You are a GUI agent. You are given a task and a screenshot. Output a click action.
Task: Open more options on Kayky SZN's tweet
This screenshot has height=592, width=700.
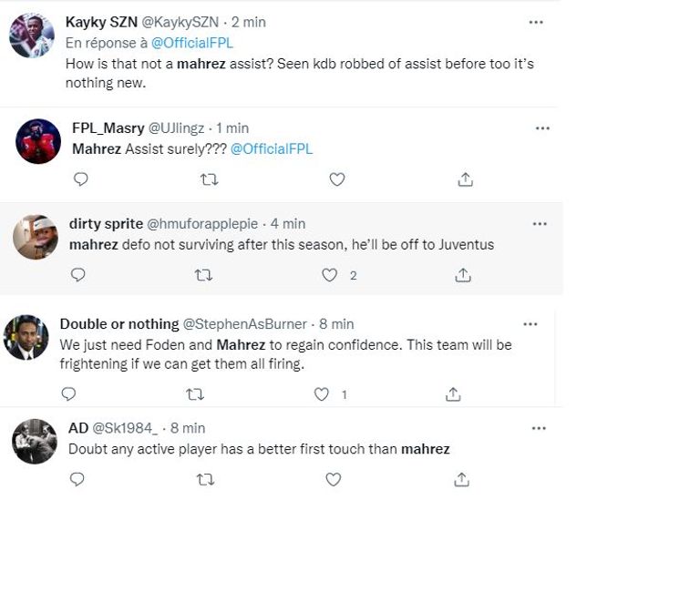pos(536,23)
